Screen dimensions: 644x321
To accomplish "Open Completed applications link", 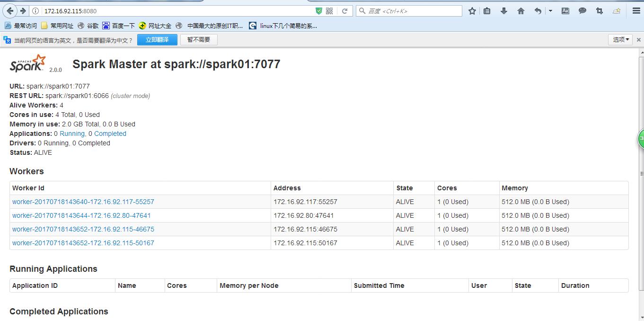I will coord(110,134).
